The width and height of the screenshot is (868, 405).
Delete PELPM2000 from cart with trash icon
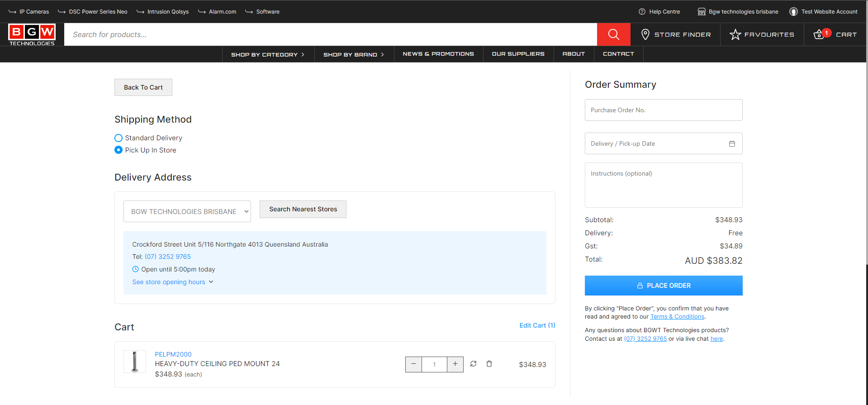489,364
